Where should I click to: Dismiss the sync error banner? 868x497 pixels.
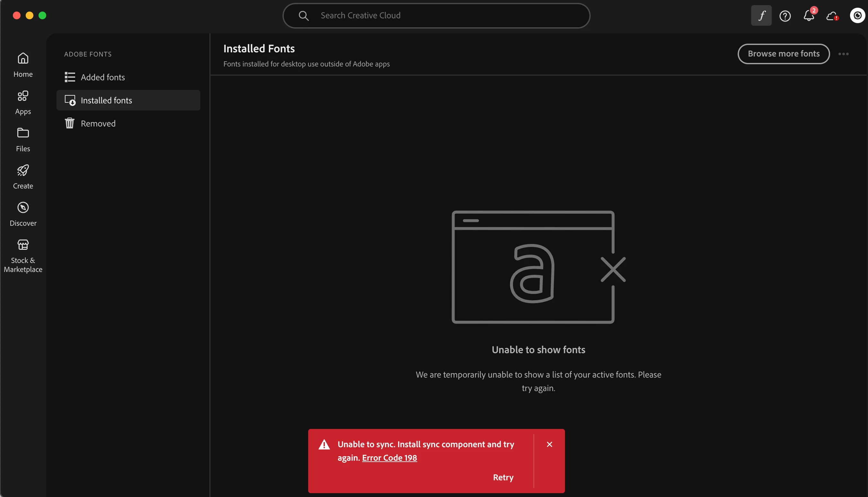pos(549,444)
